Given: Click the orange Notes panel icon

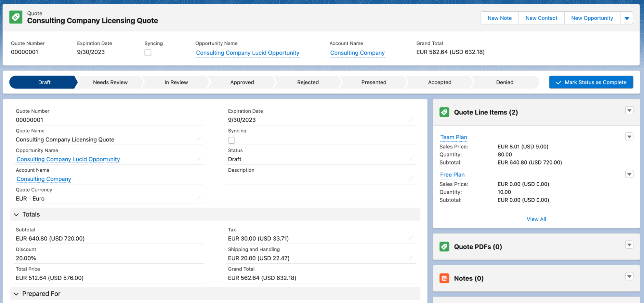Looking at the screenshot, I should 444,278.
